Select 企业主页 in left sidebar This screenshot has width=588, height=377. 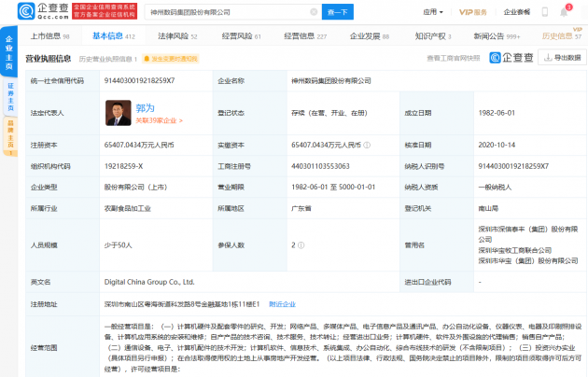[x=9, y=52]
